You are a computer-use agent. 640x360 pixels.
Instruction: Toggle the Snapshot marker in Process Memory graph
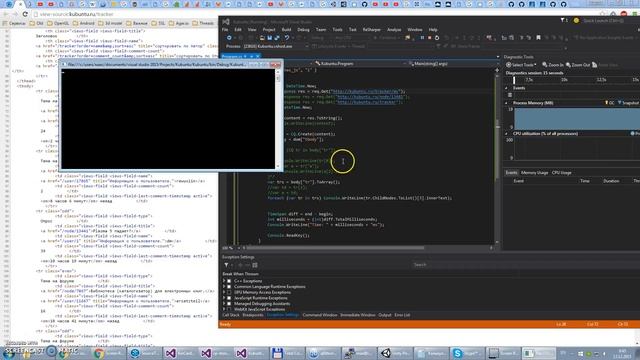point(629,103)
